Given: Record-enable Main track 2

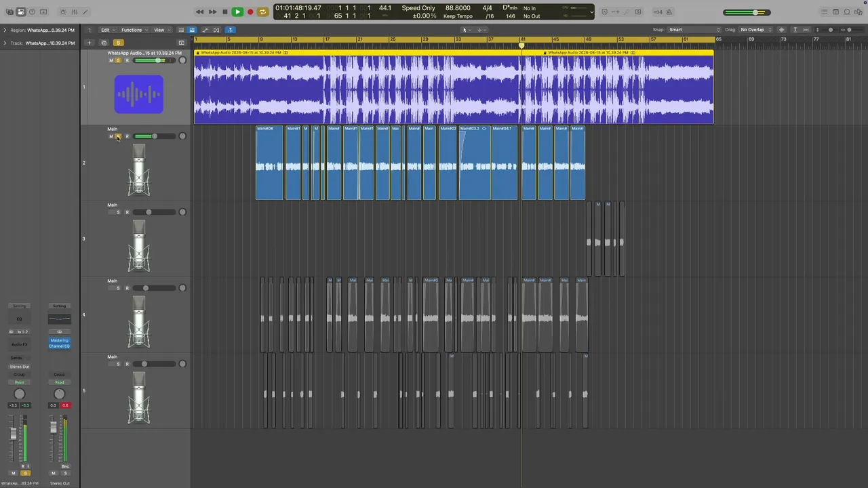Looking at the screenshot, I should pos(127,136).
